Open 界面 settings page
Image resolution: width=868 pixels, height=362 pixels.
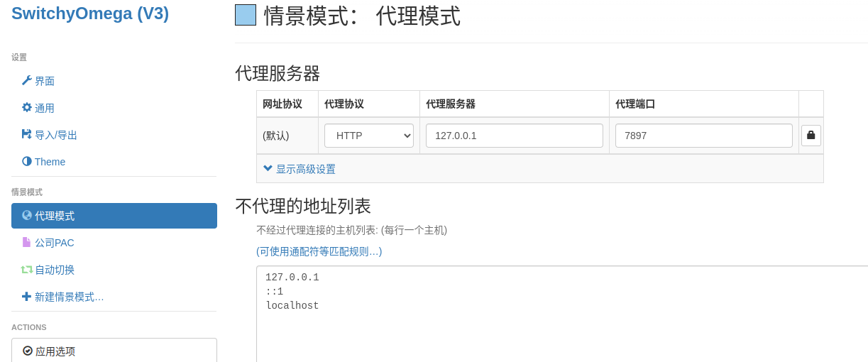114,81
